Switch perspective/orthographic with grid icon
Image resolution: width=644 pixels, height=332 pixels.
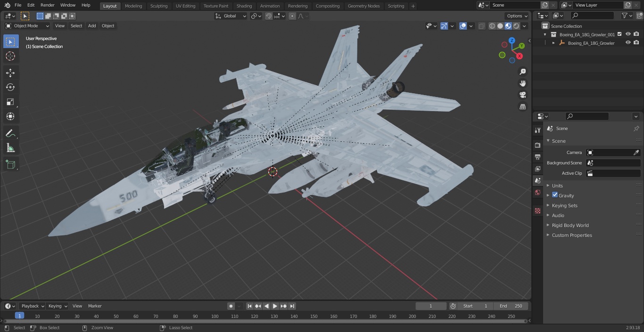coord(522,106)
